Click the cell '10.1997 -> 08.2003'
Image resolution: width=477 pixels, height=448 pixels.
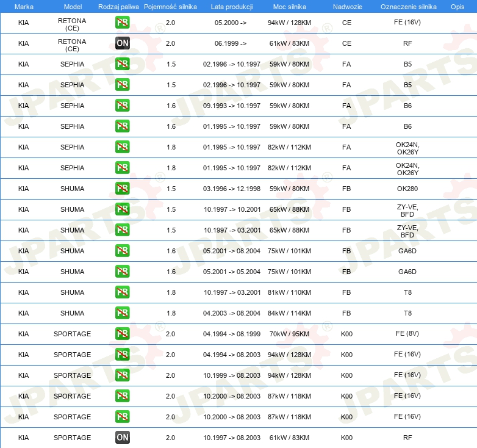(232, 438)
